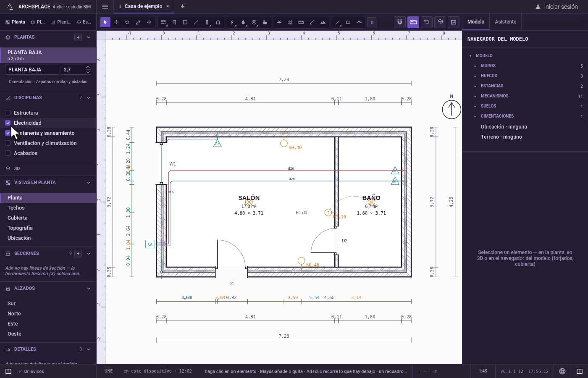Screen dimensions: 588x378
Task: Open the globe language icon in status bar
Action: click(x=562, y=371)
